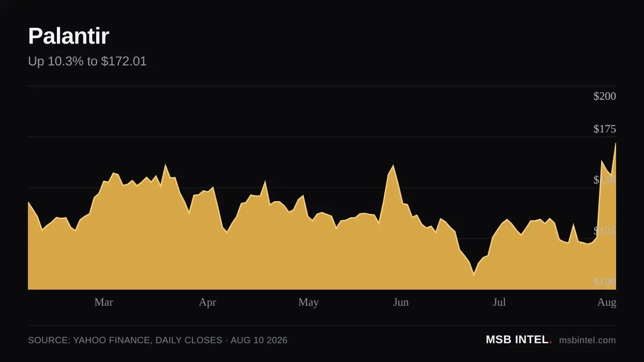Click the Mar month label
This screenshot has width=644, height=362.
pyautogui.click(x=104, y=302)
